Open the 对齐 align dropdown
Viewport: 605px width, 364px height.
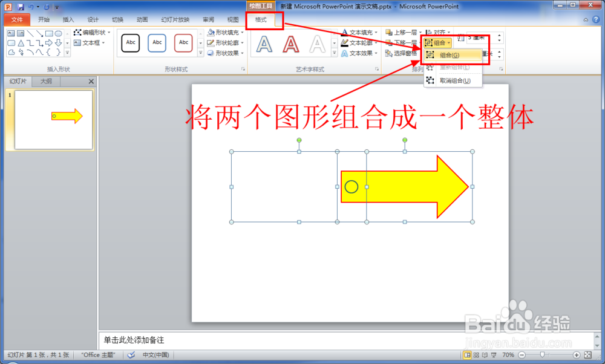coord(438,33)
